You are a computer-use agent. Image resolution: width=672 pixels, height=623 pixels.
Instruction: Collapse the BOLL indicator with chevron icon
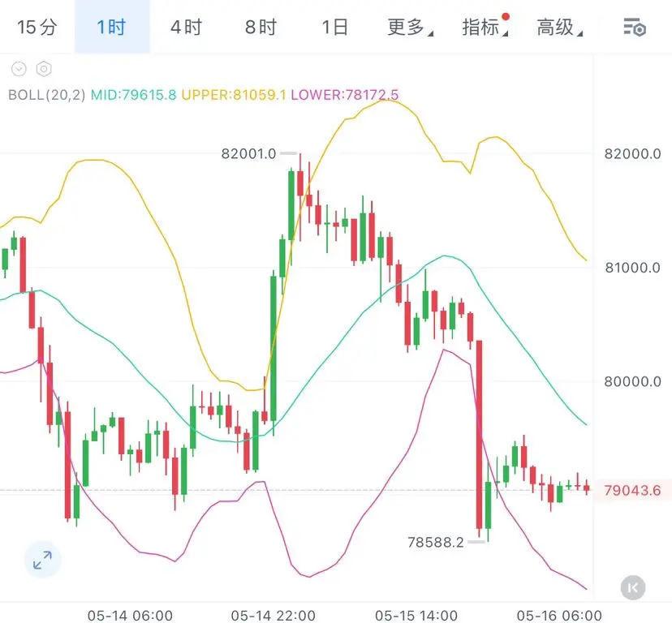(19, 69)
